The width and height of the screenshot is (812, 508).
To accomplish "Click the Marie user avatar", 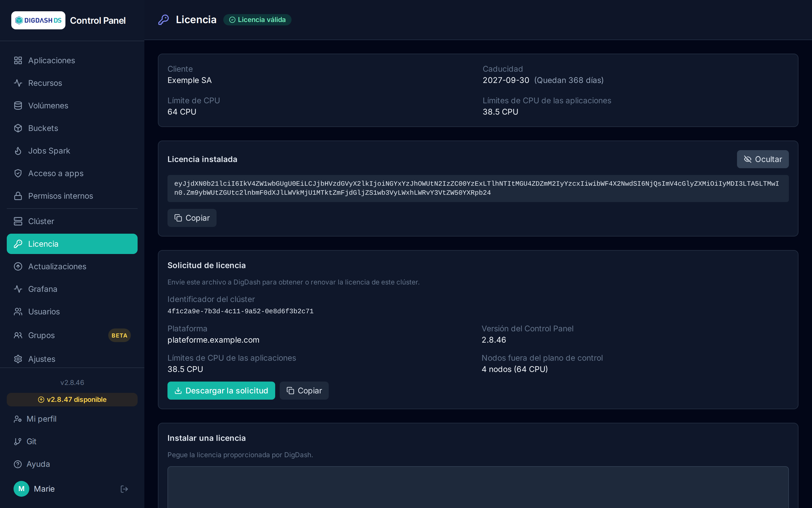I will tap(21, 489).
